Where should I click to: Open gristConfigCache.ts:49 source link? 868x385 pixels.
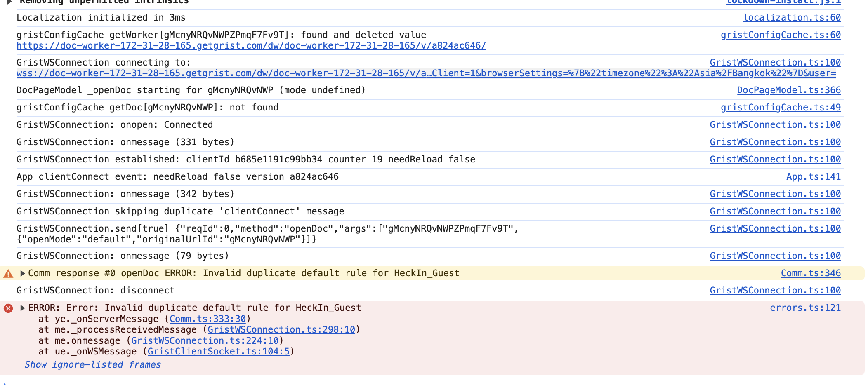pyautogui.click(x=781, y=108)
